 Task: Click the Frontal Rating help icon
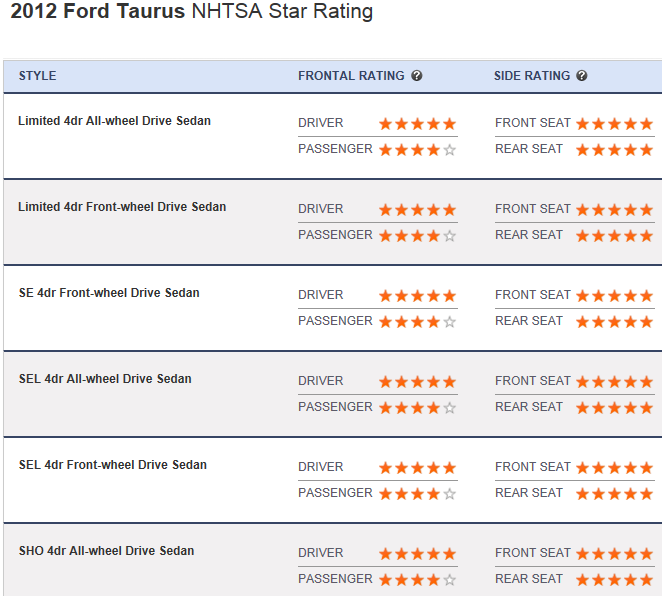pyautogui.click(x=417, y=76)
